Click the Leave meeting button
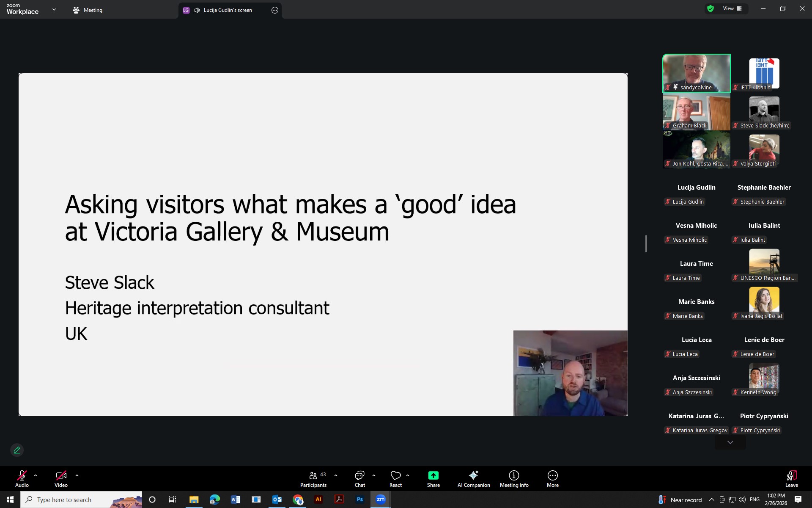 (791, 478)
